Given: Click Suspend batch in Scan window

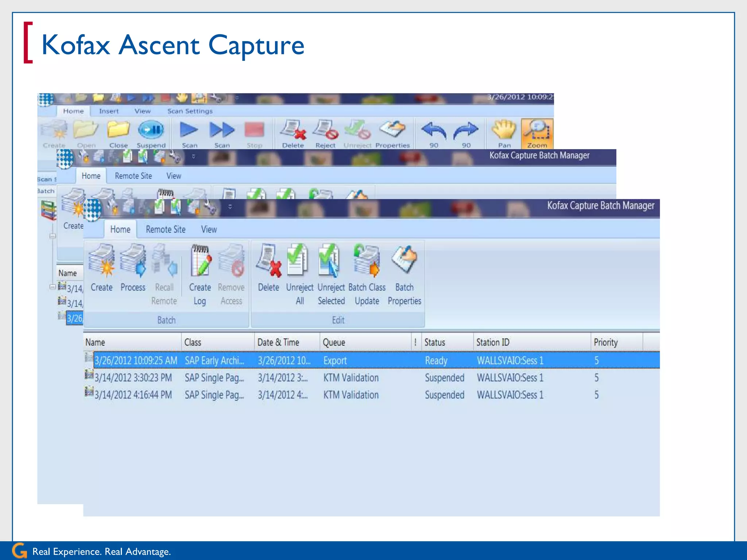Looking at the screenshot, I should (x=151, y=134).
